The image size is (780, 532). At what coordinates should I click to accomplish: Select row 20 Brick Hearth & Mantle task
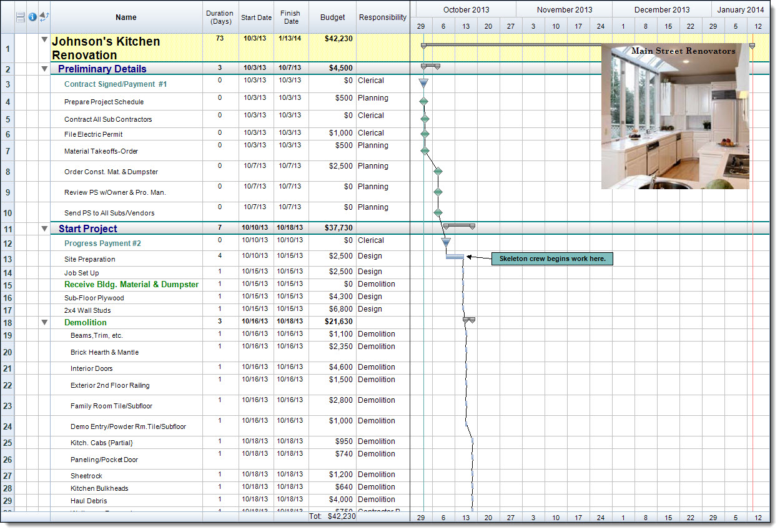click(x=104, y=352)
